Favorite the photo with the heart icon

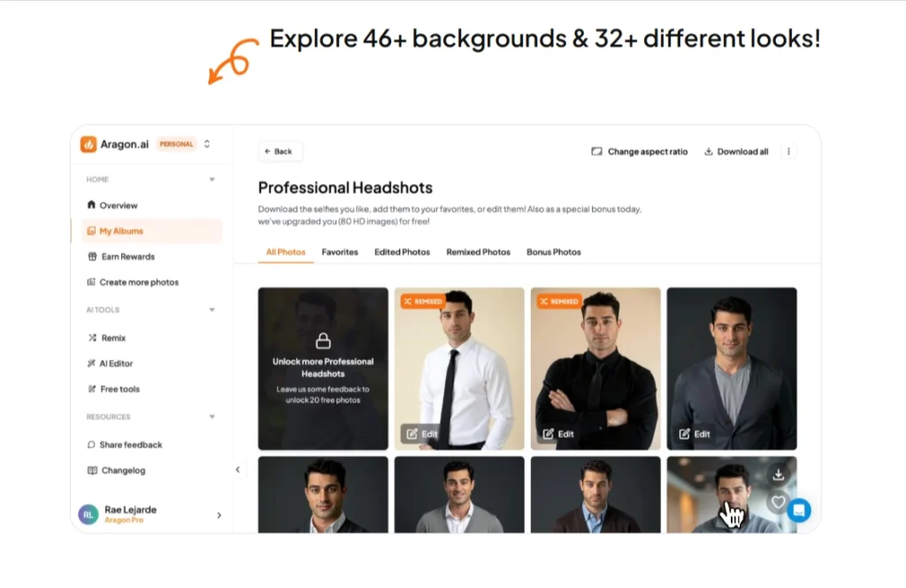778,502
